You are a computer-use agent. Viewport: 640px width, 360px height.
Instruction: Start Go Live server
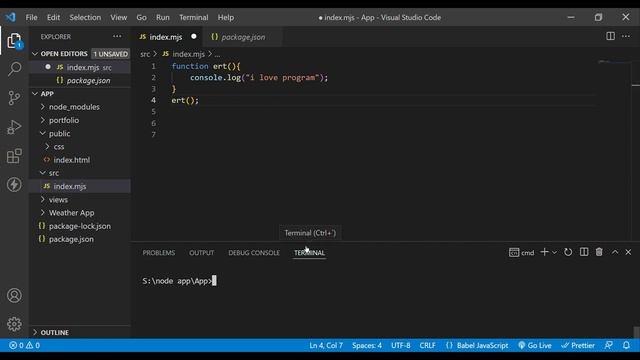(535, 345)
